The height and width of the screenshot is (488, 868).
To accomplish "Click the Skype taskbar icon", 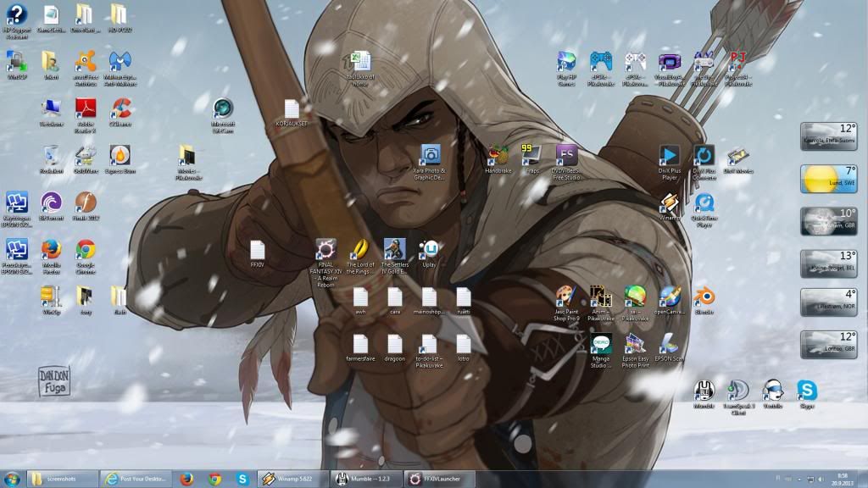I will [x=242, y=479].
